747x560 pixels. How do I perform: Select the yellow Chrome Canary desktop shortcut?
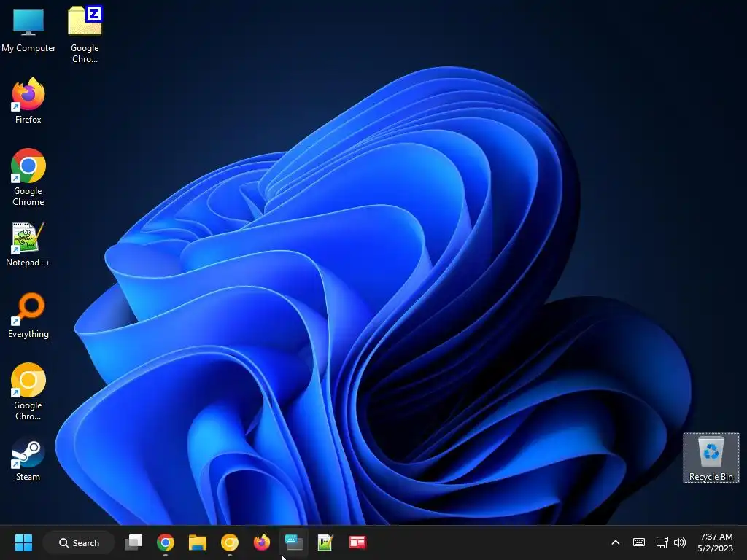(x=28, y=392)
